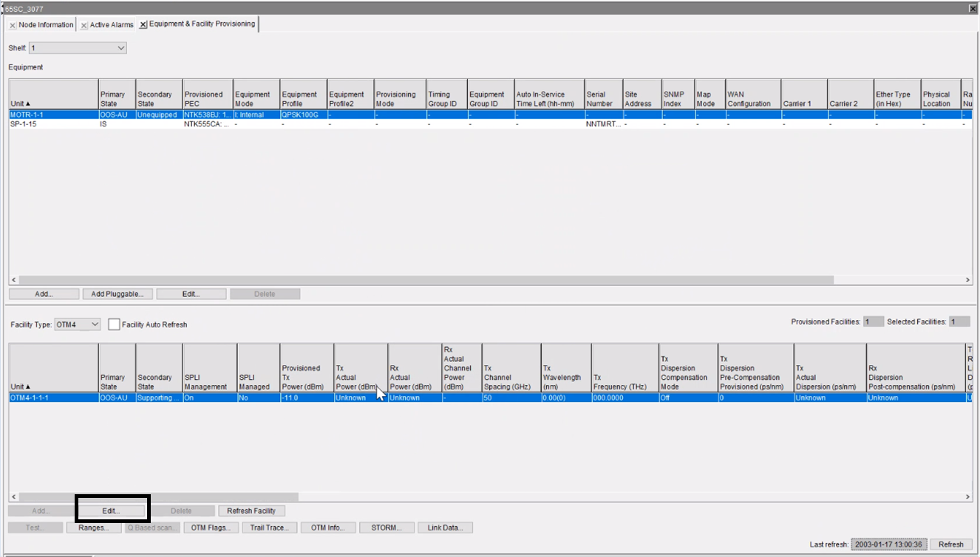Click the Add Pluggable button
The height and width of the screenshot is (557, 980).
click(x=117, y=293)
